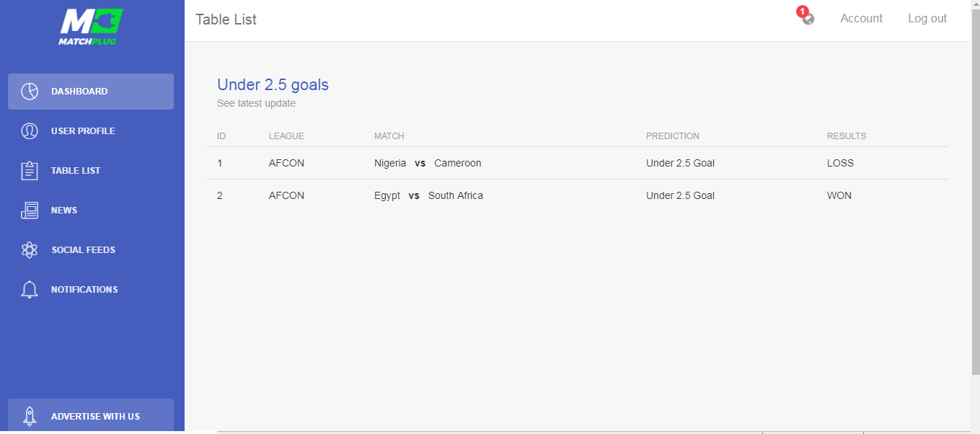Click the User Profile person icon

pyautogui.click(x=30, y=131)
